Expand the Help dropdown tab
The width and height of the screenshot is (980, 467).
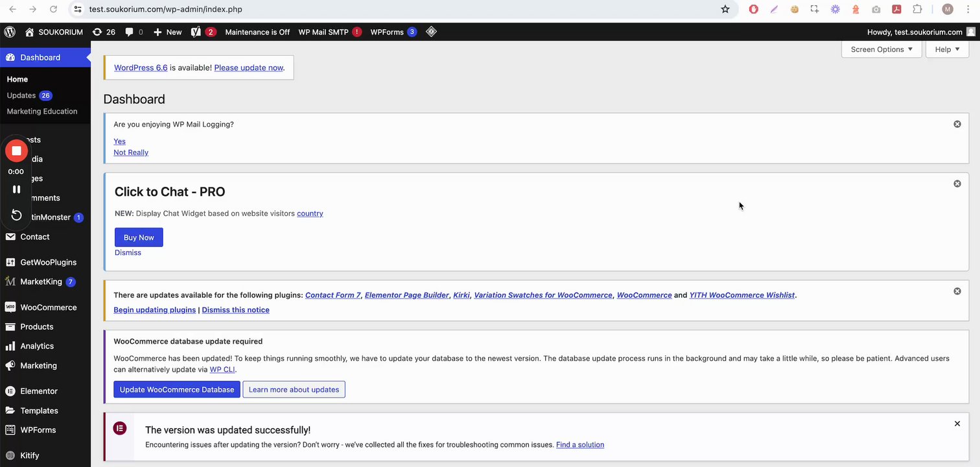(x=947, y=49)
